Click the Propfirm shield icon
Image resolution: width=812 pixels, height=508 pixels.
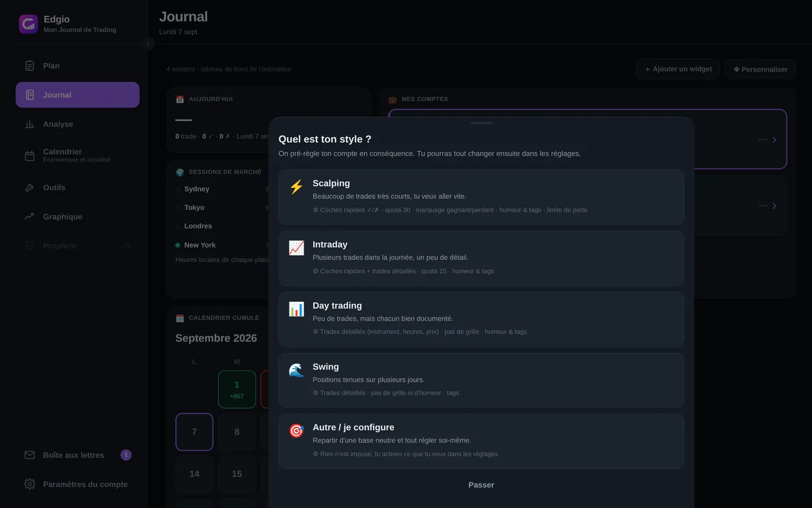(30, 246)
